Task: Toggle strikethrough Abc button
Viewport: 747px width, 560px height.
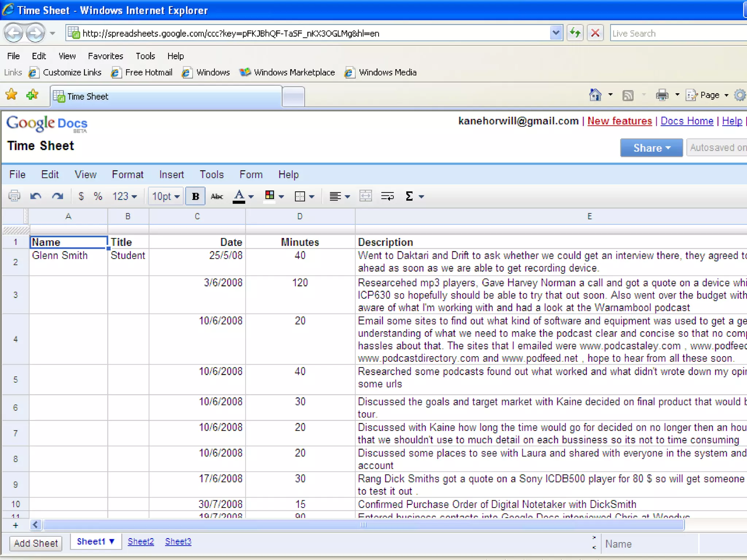Action: tap(217, 197)
